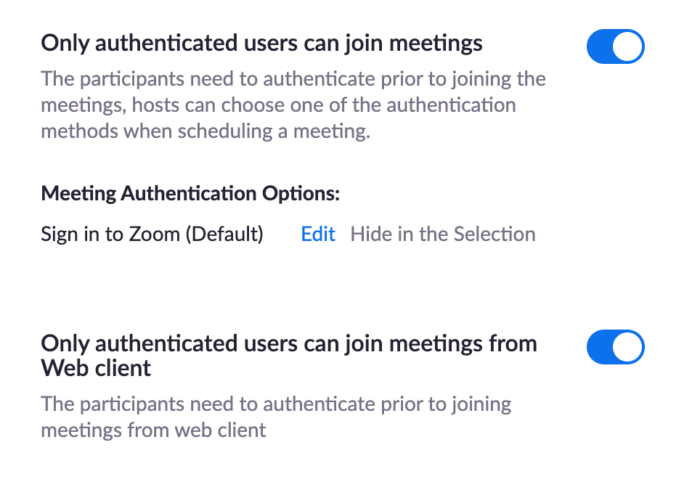Hide Sign in to Zoom from the selection

tap(442, 234)
